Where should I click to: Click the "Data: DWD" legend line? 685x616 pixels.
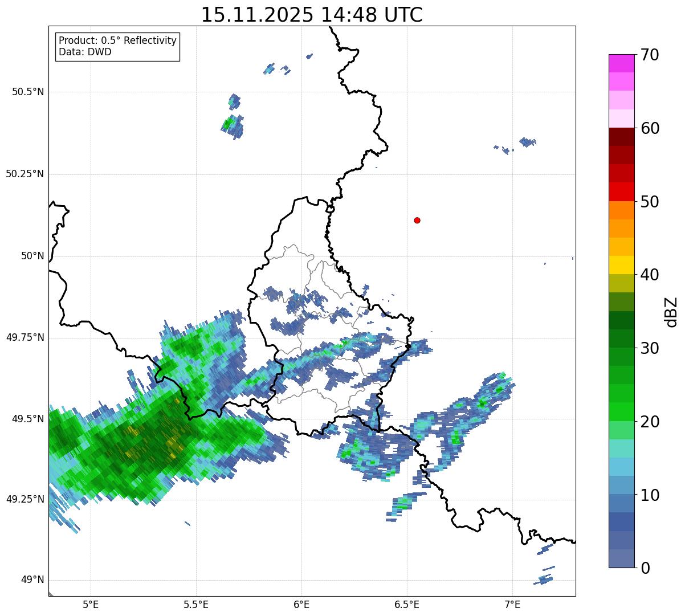[85, 52]
